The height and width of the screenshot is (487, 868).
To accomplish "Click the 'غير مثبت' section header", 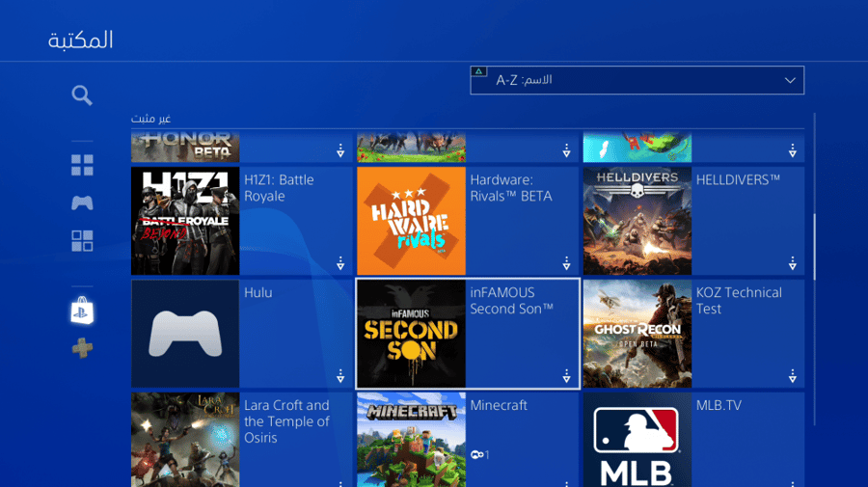I will tap(150, 119).
